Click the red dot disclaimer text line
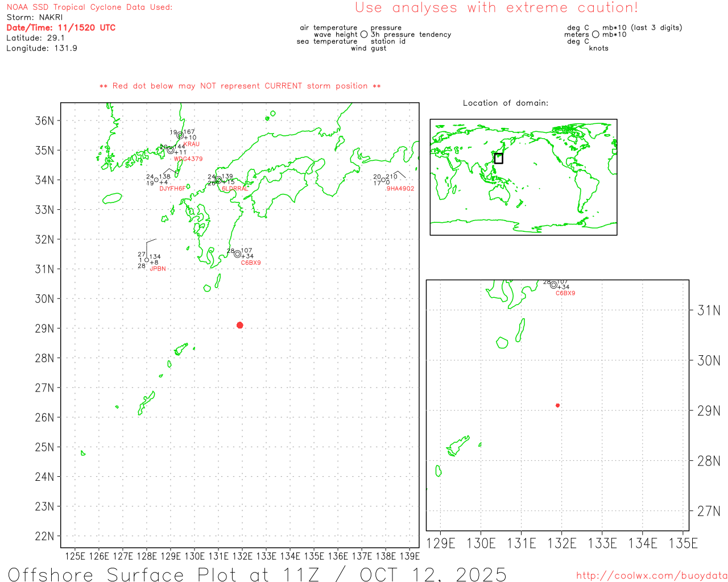The image size is (728, 582). 240,86
